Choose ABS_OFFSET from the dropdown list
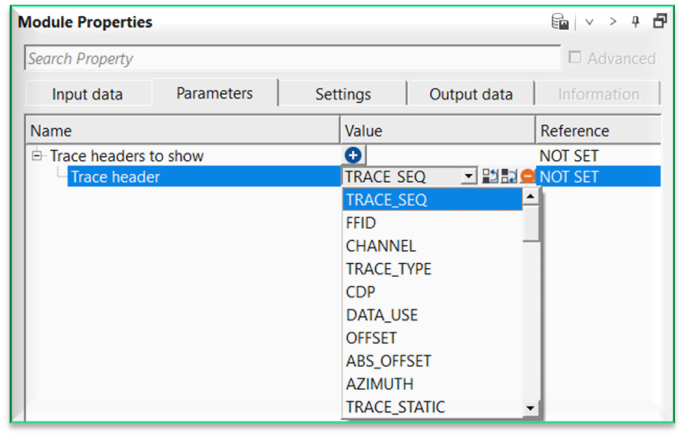This screenshot has height=437, width=684. pyautogui.click(x=432, y=361)
